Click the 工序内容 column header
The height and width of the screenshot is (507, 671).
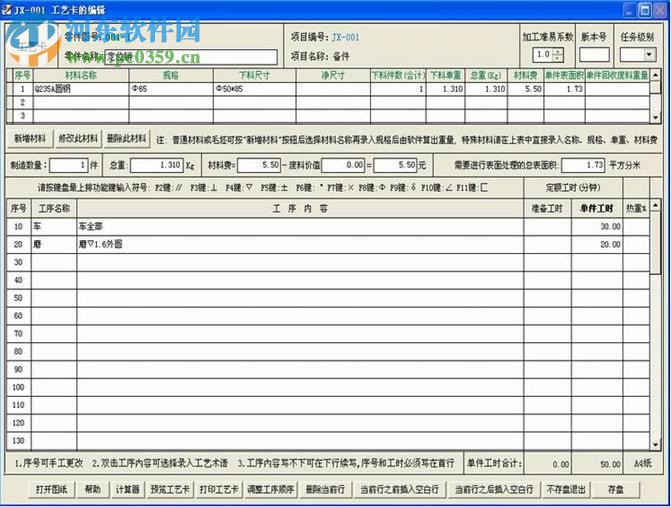point(300,208)
